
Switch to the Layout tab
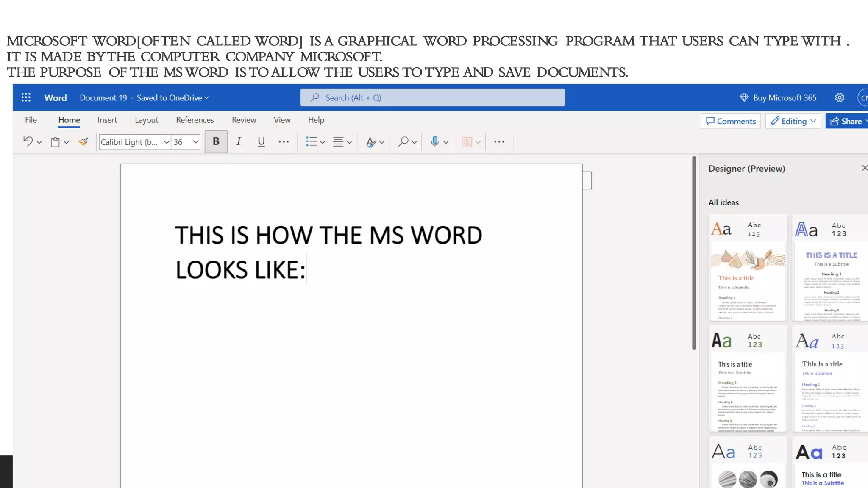pyautogui.click(x=147, y=120)
